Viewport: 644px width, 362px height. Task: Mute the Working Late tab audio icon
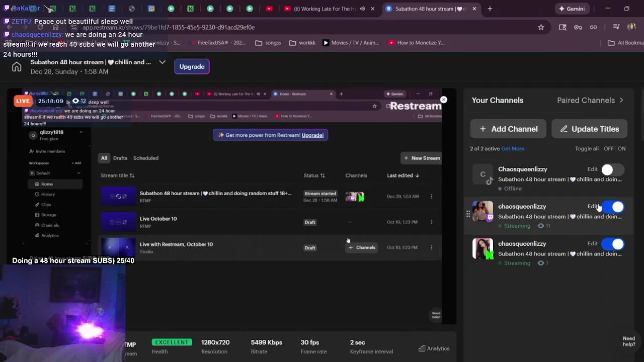coord(362,9)
